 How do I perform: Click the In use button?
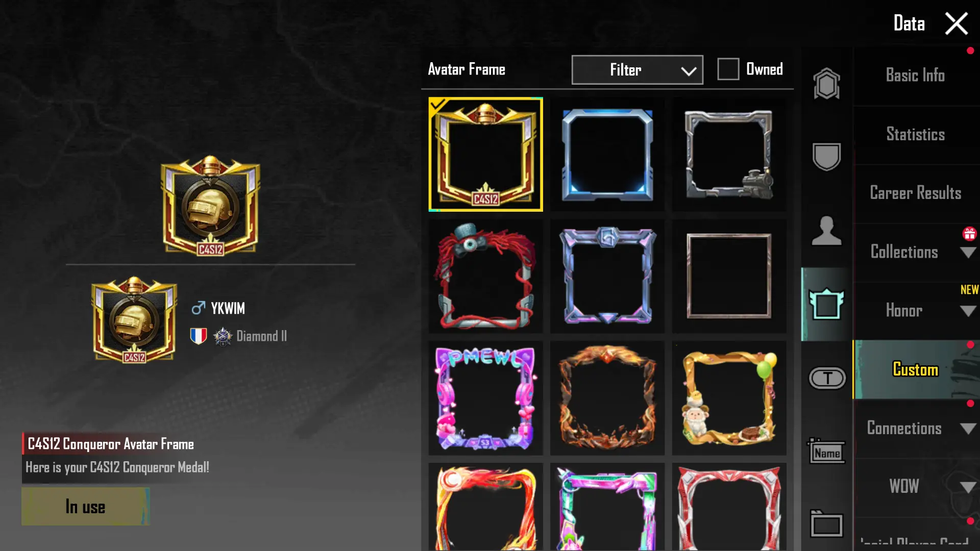pyautogui.click(x=85, y=507)
